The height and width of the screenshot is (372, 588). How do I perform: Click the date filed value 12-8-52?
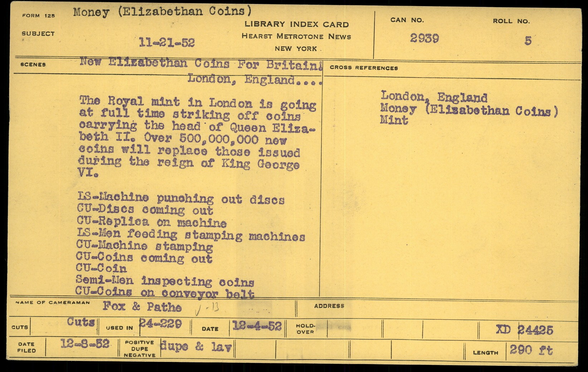click(x=85, y=344)
